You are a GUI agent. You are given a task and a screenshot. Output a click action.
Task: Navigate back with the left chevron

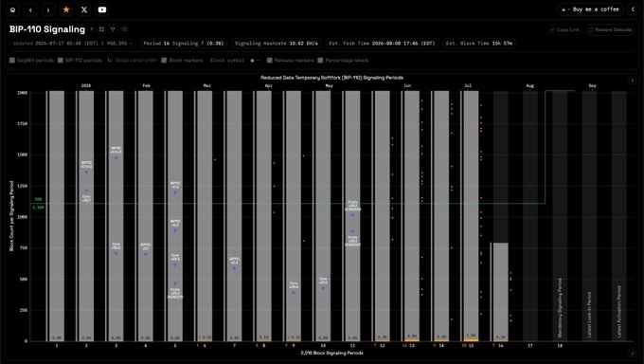[30, 9]
